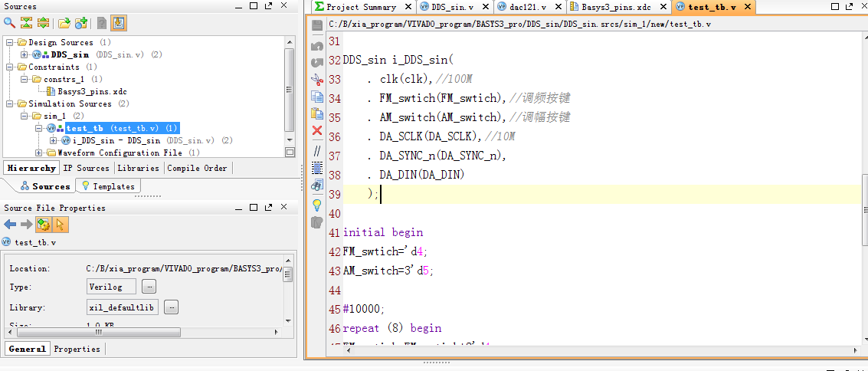Click the red X Delete icon
868x371 pixels.
pyautogui.click(x=317, y=130)
